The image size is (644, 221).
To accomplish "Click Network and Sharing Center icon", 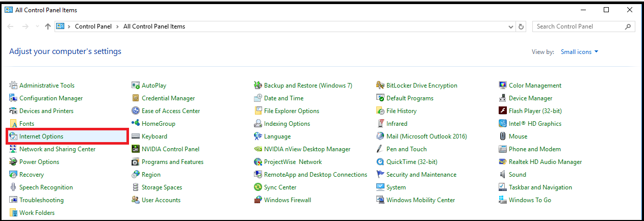I will 13,149.
